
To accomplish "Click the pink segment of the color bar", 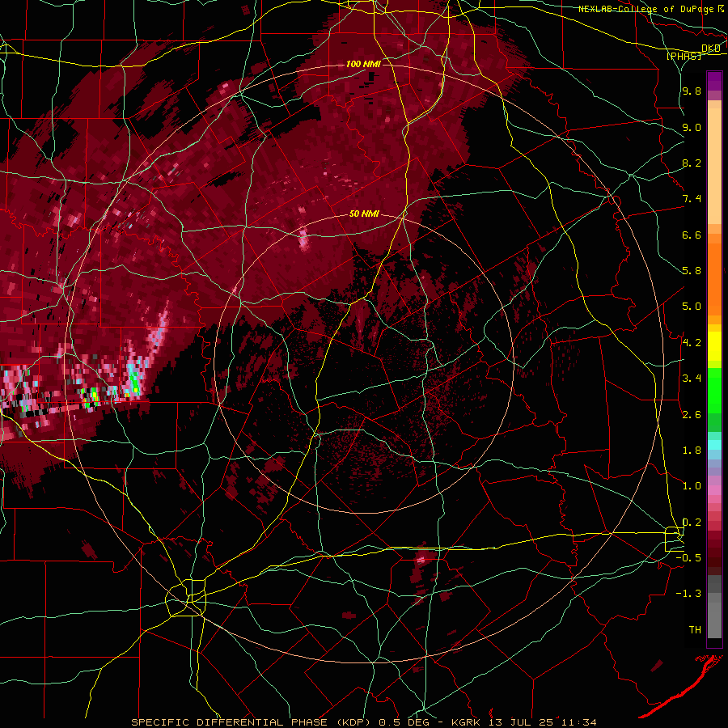I will (x=714, y=490).
